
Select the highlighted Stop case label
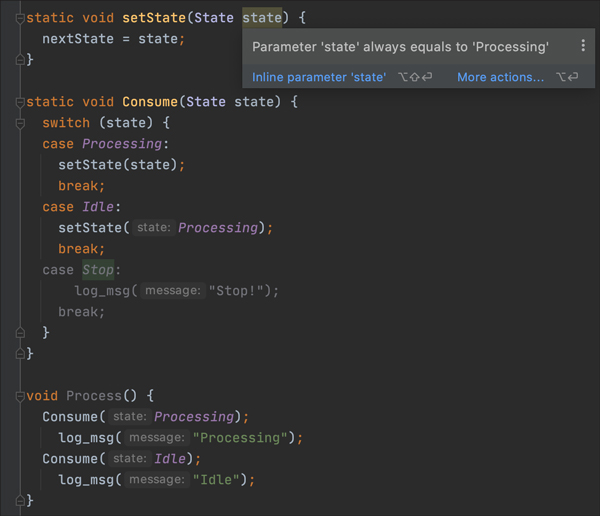click(x=98, y=270)
